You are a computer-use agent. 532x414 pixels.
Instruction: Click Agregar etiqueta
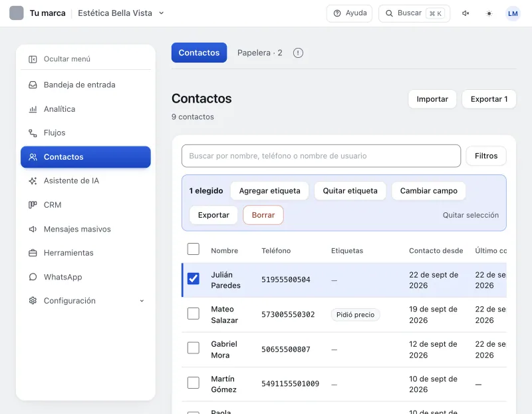tap(269, 191)
